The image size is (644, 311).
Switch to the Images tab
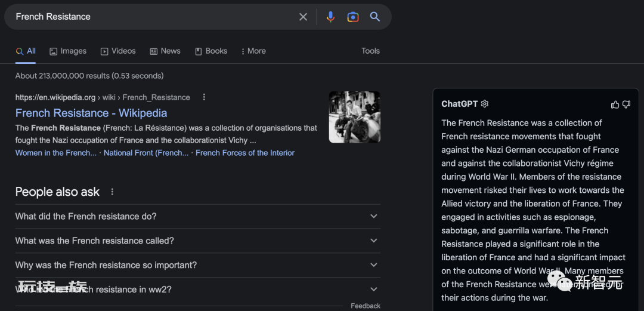pyautogui.click(x=68, y=51)
